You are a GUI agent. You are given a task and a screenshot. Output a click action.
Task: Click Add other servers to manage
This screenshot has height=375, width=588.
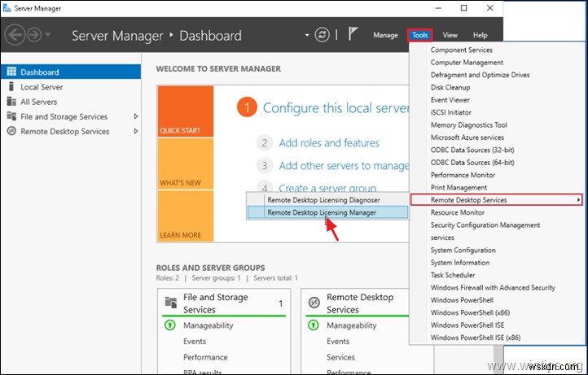click(344, 166)
